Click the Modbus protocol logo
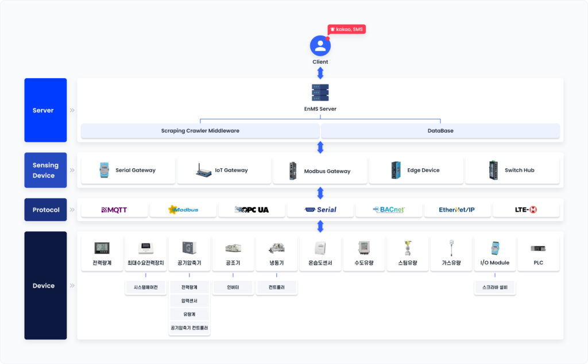 point(183,210)
